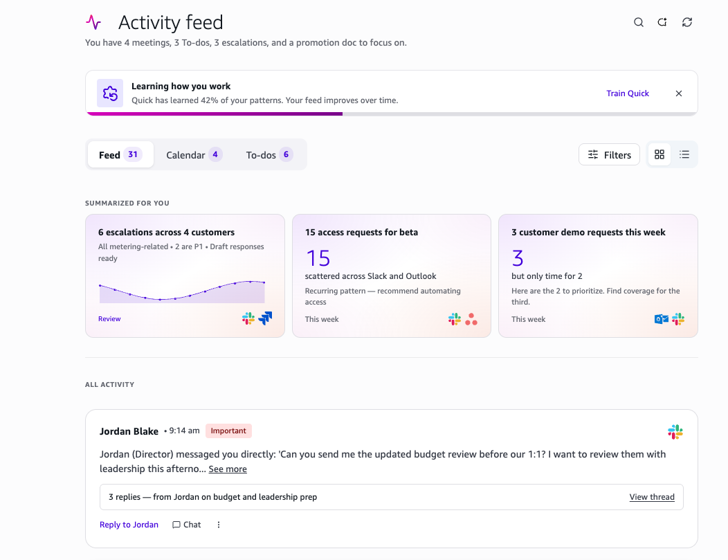Screen dimensions: 728x560
Task: Click Review link on escalations card
Action: (x=109, y=319)
